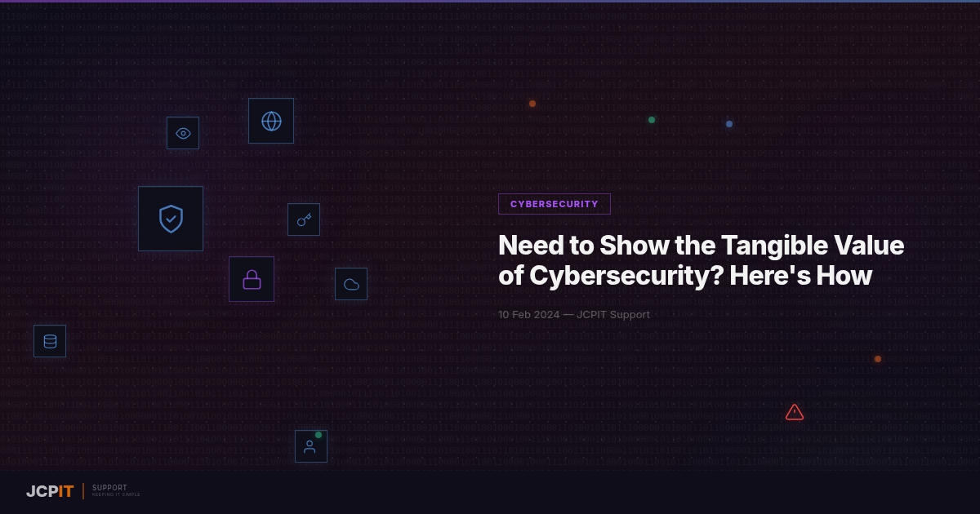Viewport: 980px width, 514px height.
Task: Click the eye visibility icon tile
Action: pyautogui.click(x=183, y=133)
